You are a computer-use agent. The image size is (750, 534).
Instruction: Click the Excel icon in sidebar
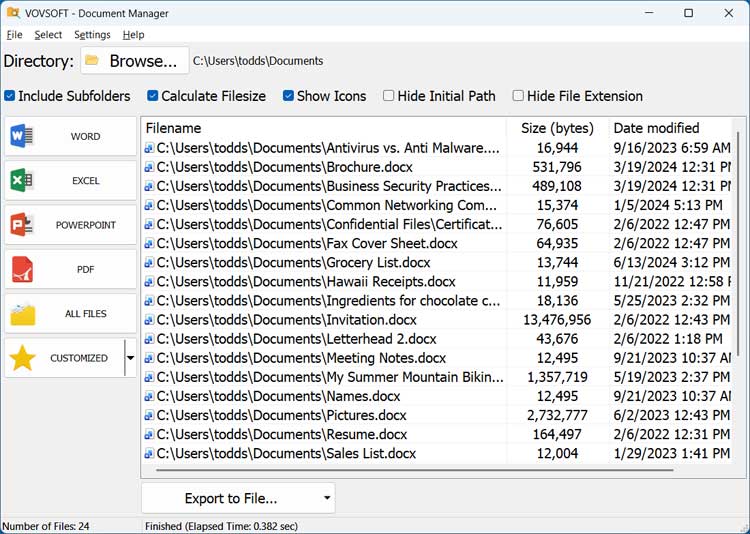22,180
